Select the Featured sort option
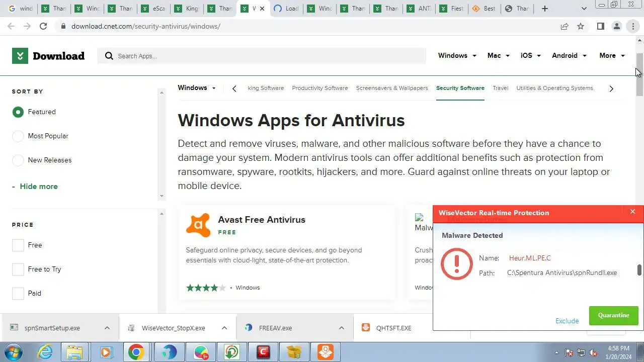 (18, 112)
